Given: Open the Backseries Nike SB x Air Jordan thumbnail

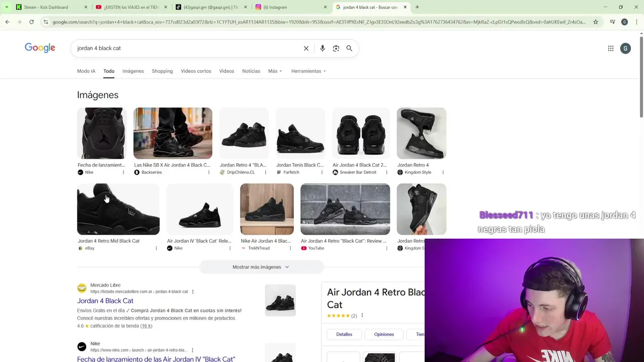Looking at the screenshot, I should click(x=173, y=133).
